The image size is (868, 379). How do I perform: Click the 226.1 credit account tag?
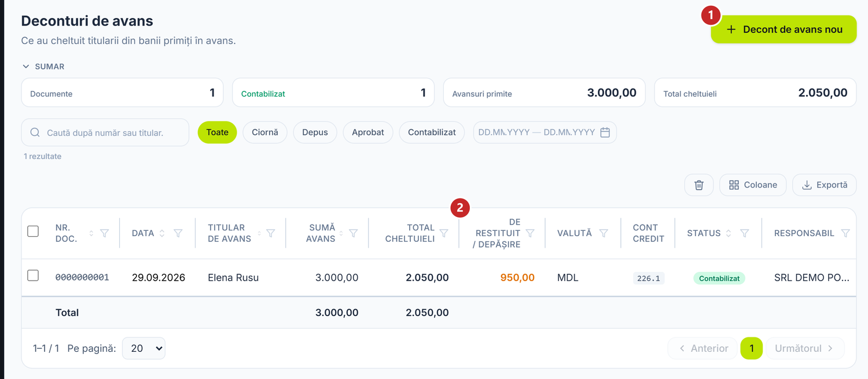(649, 278)
